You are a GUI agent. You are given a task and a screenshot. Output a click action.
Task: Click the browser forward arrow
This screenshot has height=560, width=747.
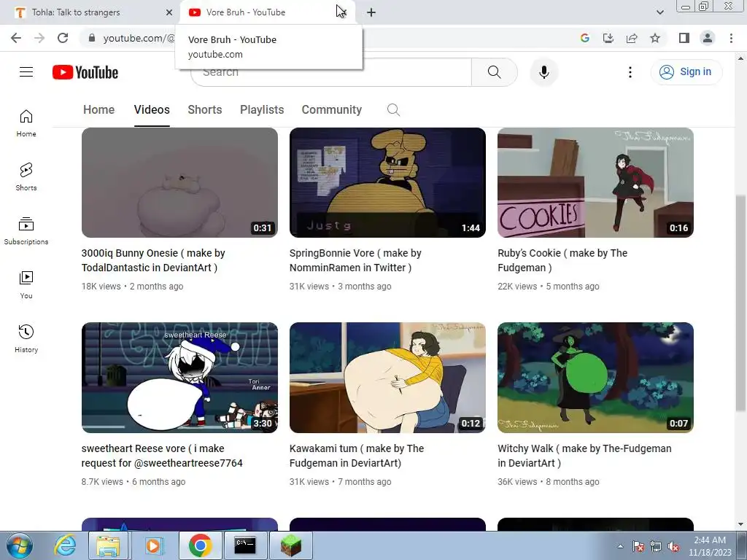39,38
